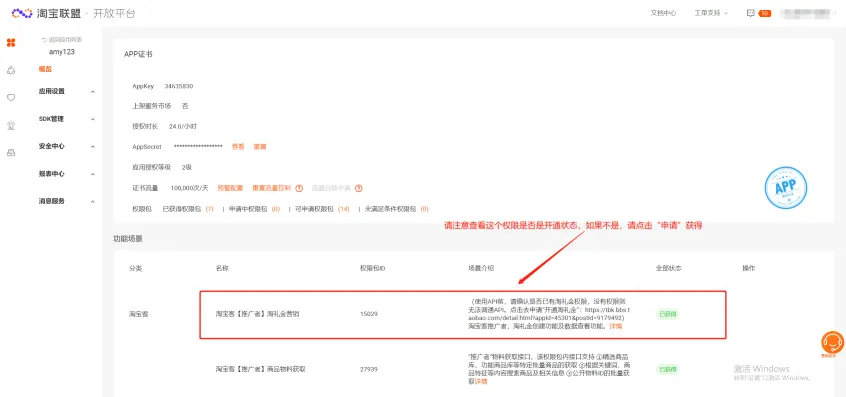
Task: Click 已获得 status badge in 淘礼金营销 row
Action: [668, 314]
